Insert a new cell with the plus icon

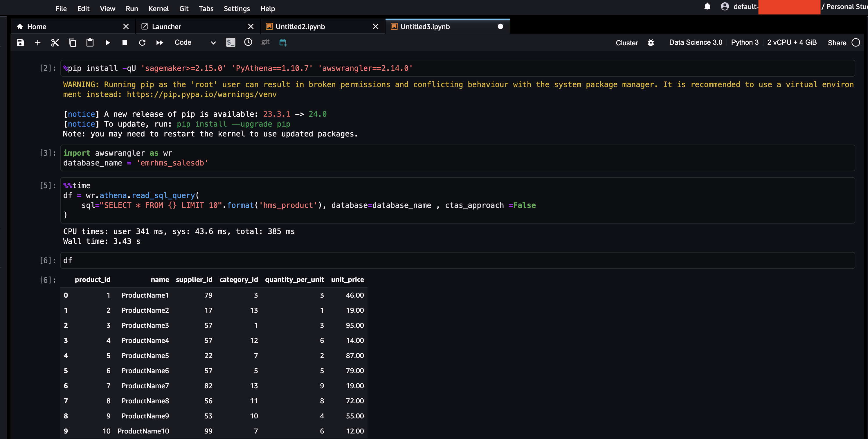click(x=38, y=43)
